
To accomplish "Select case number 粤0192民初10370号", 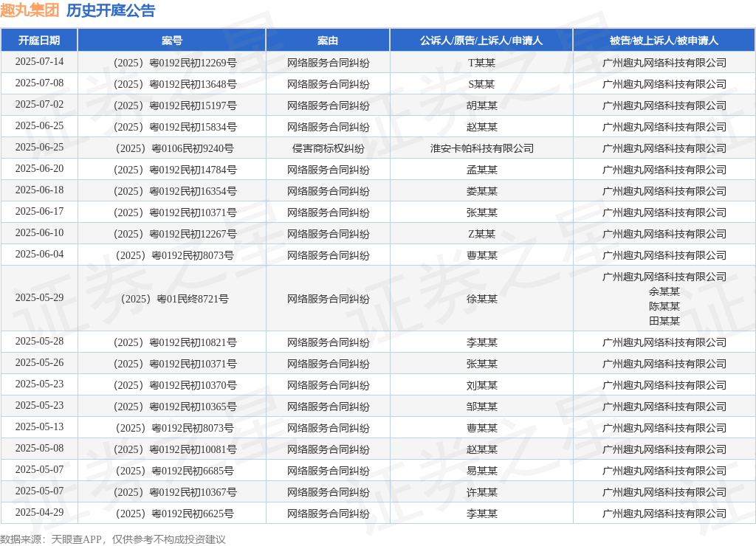I will [x=175, y=385].
